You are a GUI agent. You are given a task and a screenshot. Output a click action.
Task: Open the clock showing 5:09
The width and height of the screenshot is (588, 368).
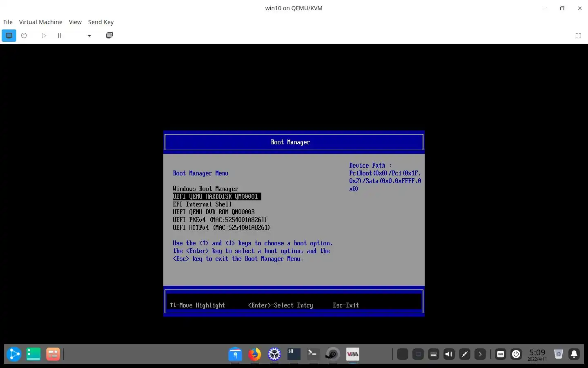[x=537, y=354]
